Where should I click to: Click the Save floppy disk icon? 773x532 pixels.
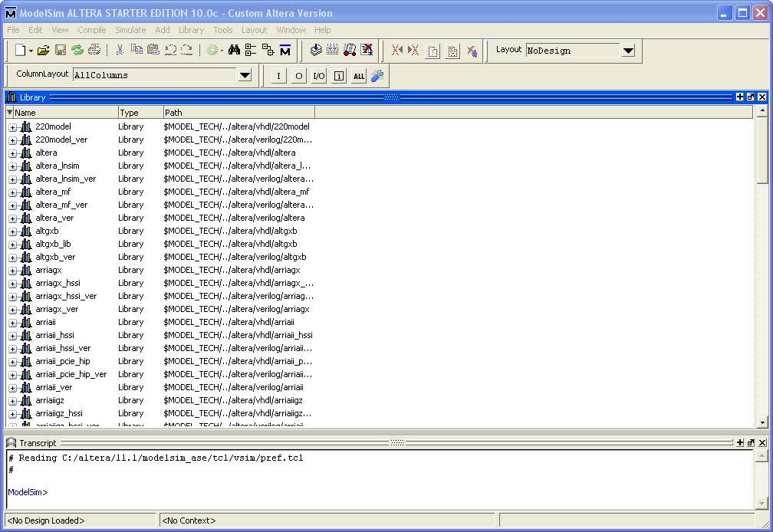point(60,50)
